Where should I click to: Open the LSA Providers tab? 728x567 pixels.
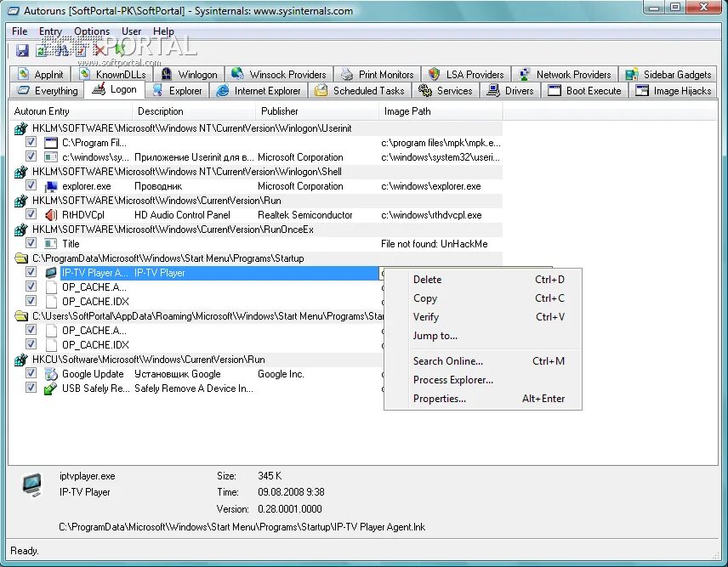point(466,74)
